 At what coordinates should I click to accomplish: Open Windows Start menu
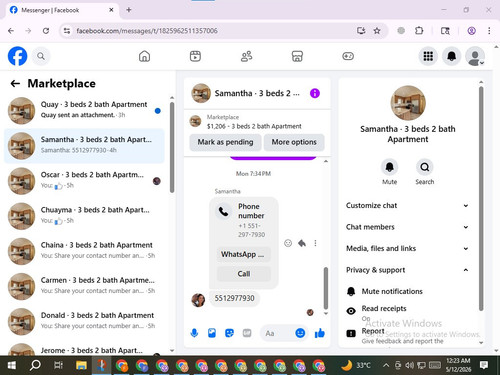click(12, 366)
